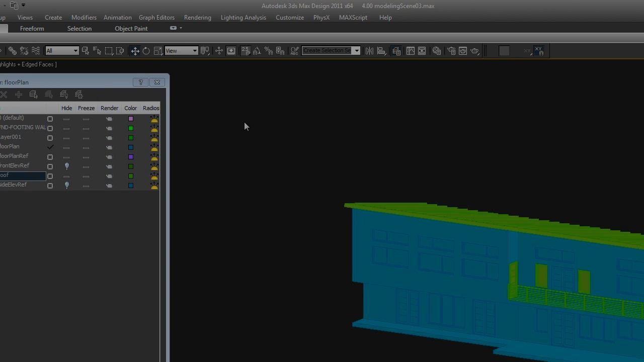644x362 pixels.
Task: Click the Render column header
Action: [109, 108]
